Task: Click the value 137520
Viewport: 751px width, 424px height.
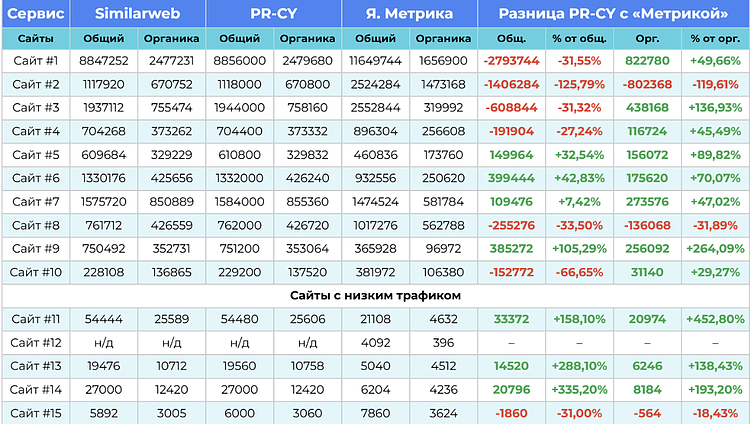Action: pos(307,272)
